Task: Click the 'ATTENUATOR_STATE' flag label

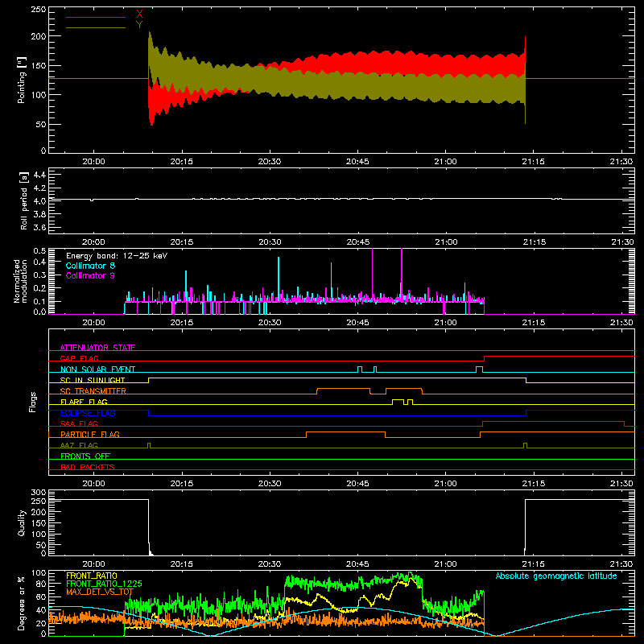Action: [97, 348]
